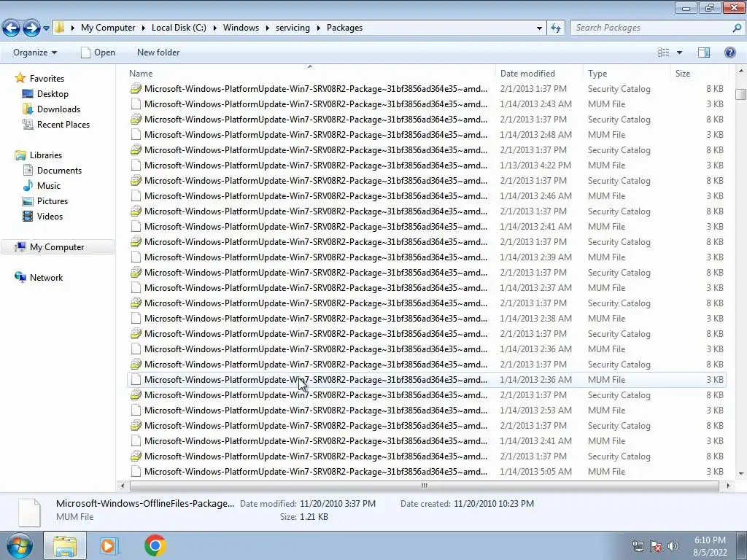Screen dimensions: 747x560
Task: Select the MUM file dated 1/14/2013 5:05 AM
Action: 426,472
